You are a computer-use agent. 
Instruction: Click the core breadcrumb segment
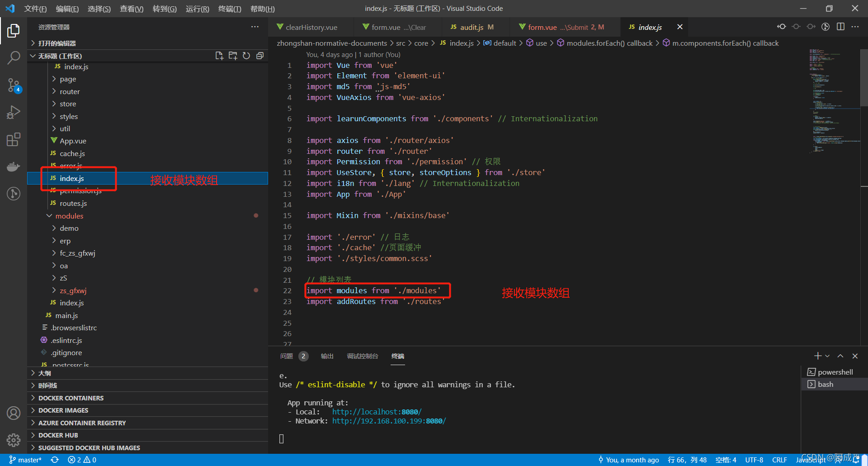[421, 43]
